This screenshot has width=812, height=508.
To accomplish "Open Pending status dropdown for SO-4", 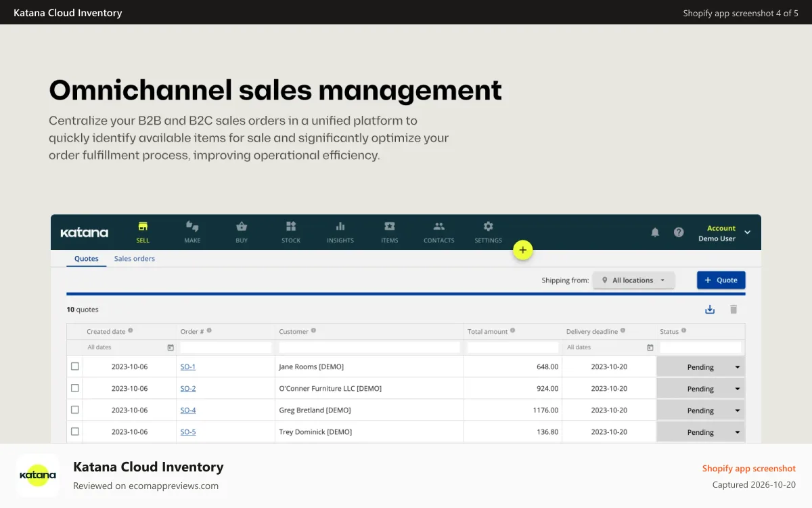I will click(x=701, y=410).
